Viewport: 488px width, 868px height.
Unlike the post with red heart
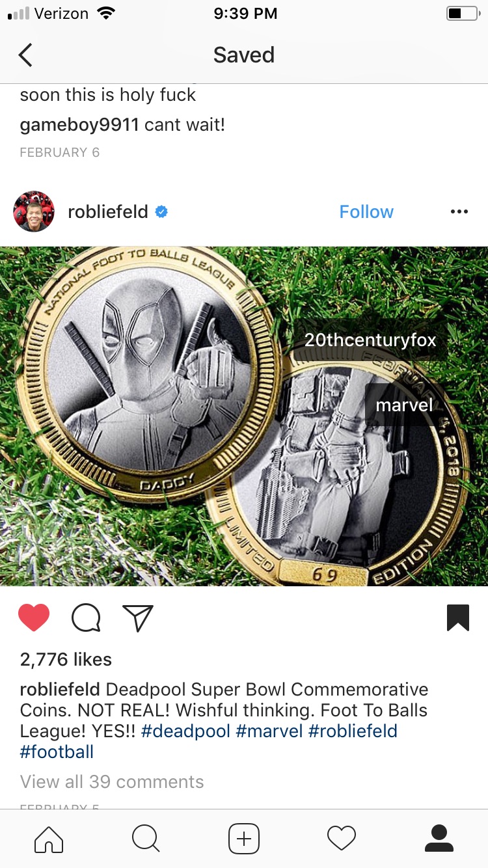tap(34, 617)
